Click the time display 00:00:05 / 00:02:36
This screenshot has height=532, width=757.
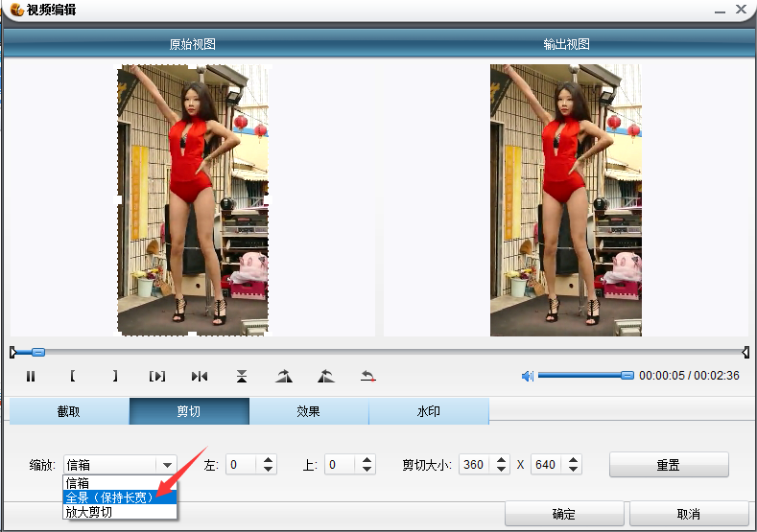pos(689,376)
